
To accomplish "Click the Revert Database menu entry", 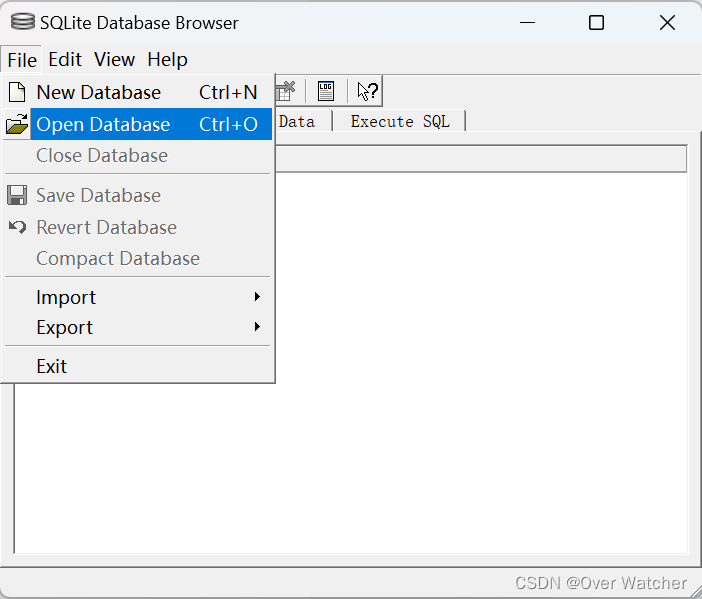I will point(138,227).
